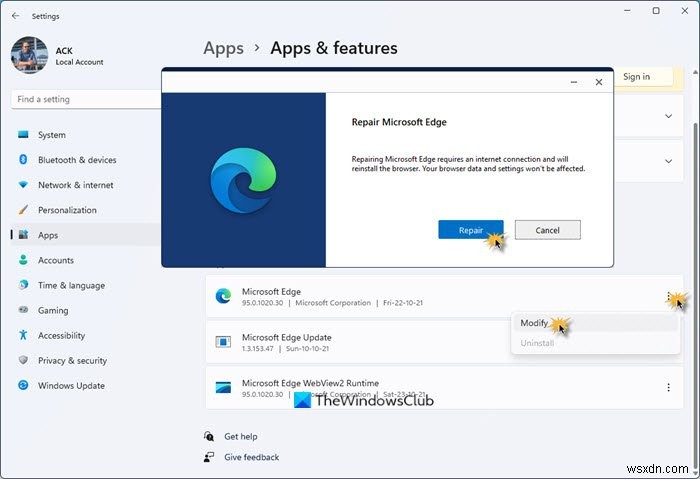Select Microsoft Edge WebView2 Runtime name

(310, 383)
